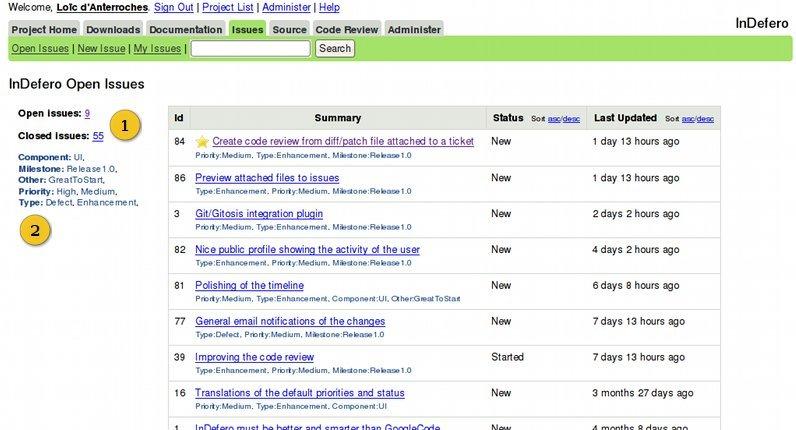Click Component:UI label under Polishing of the timeline
This screenshot has height=430, width=796.
[x=359, y=299]
